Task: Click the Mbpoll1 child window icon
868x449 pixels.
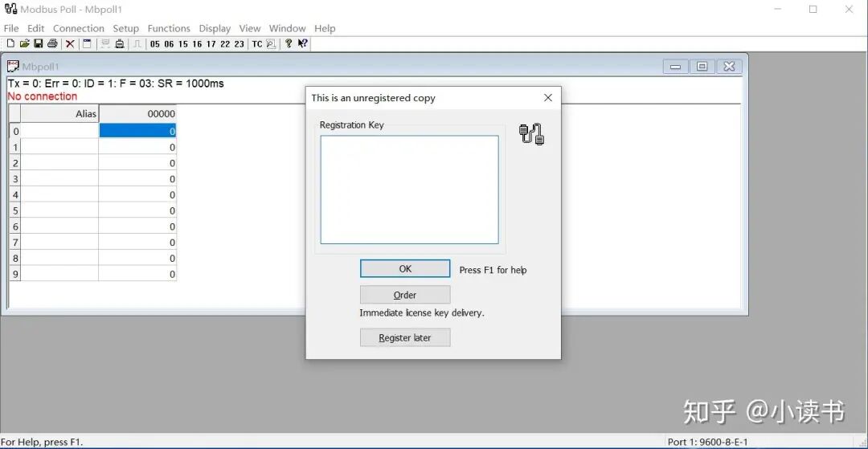Action: coord(13,67)
